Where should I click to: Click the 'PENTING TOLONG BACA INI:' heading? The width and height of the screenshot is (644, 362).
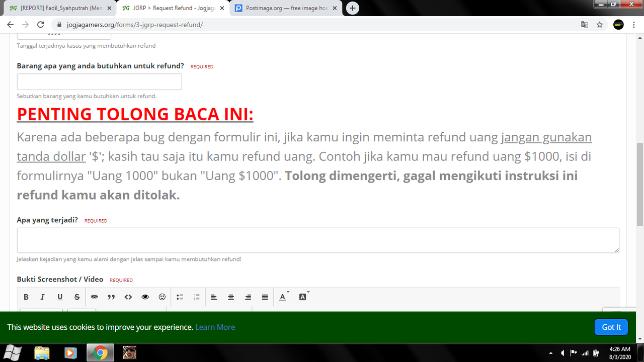(x=135, y=114)
